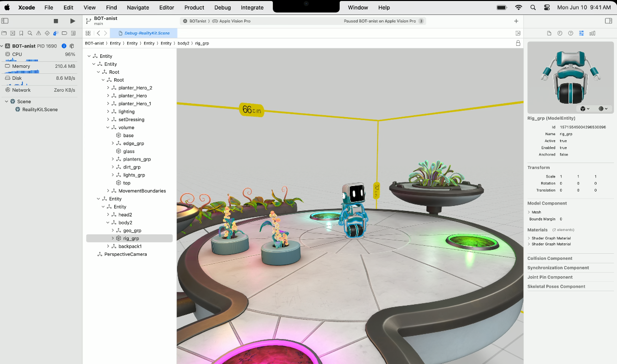Go forward in editor history
The image size is (617, 364).
pos(105,33)
